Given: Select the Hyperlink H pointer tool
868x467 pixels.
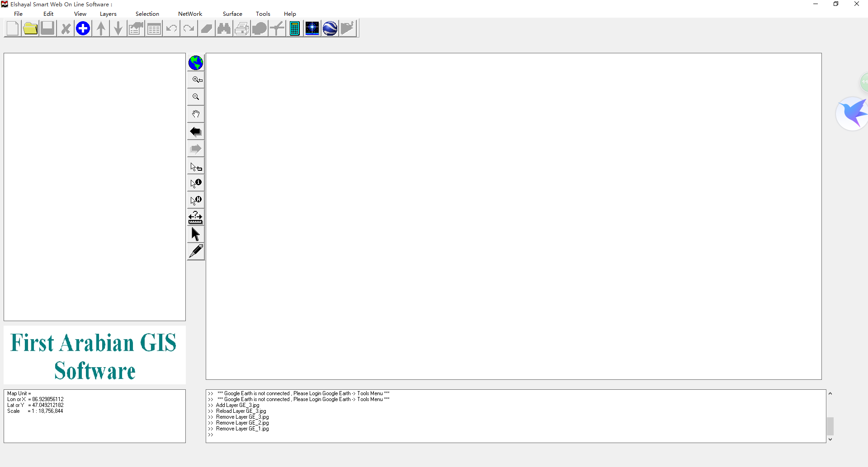Looking at the screenshot, I should [x=196, y=201].
